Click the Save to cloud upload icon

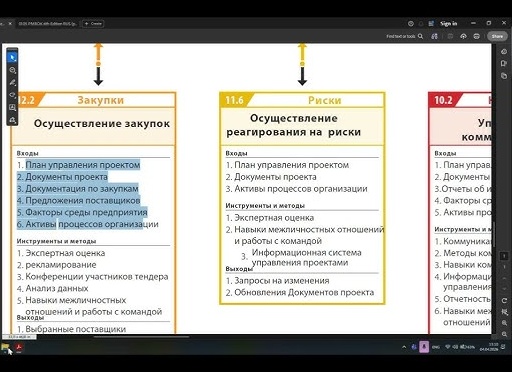click(464, 36)
